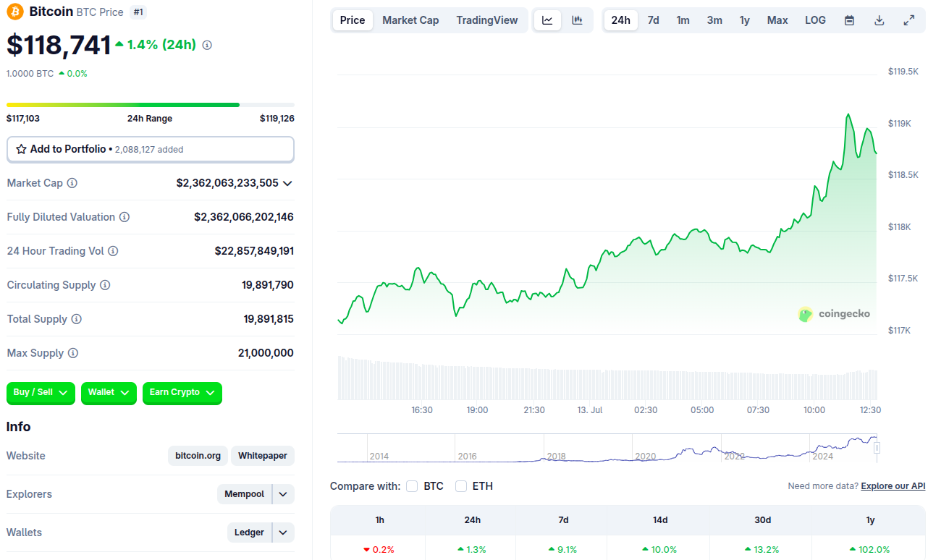Select the Max time range
Screen dimensions: 928x560
(x=777, y=20)
